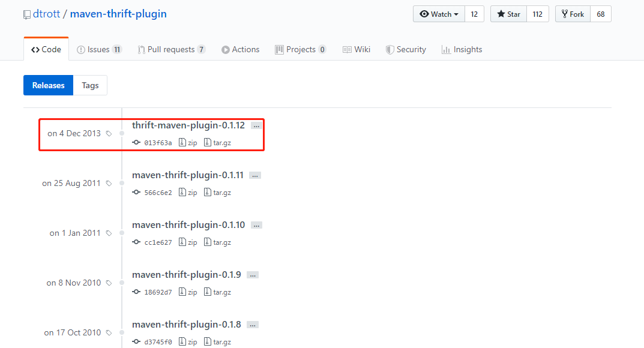Go to the dtrott user profile

coord(46,14)
